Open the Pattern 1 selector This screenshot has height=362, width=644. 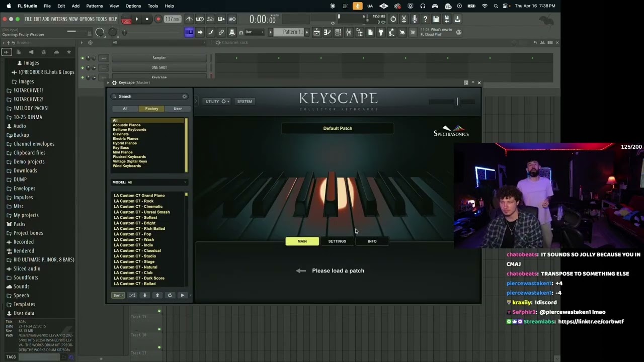[288, 32]
